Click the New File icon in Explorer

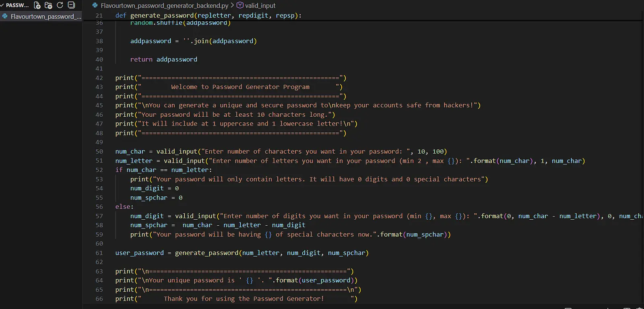(x=37, y=5)
